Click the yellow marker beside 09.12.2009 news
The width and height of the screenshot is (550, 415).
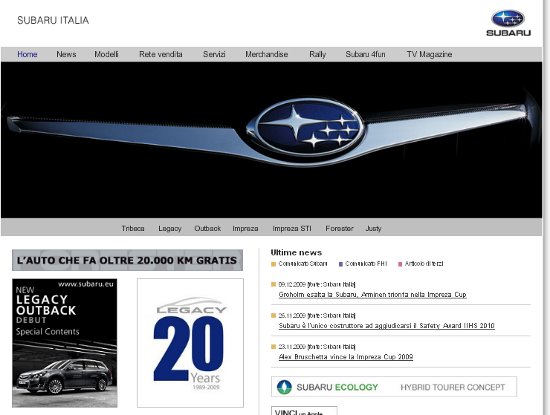(274, 285)
